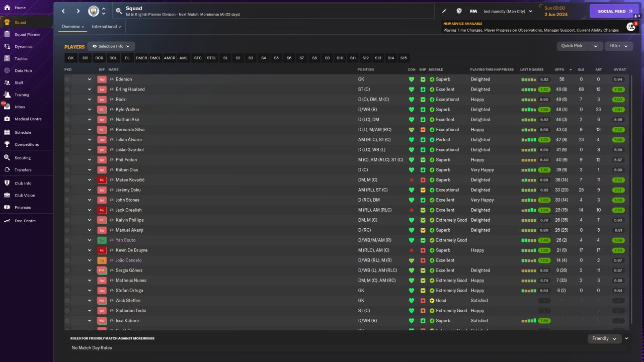Open the Club Info shield icon
644x362 pixels.
[7, 183]
